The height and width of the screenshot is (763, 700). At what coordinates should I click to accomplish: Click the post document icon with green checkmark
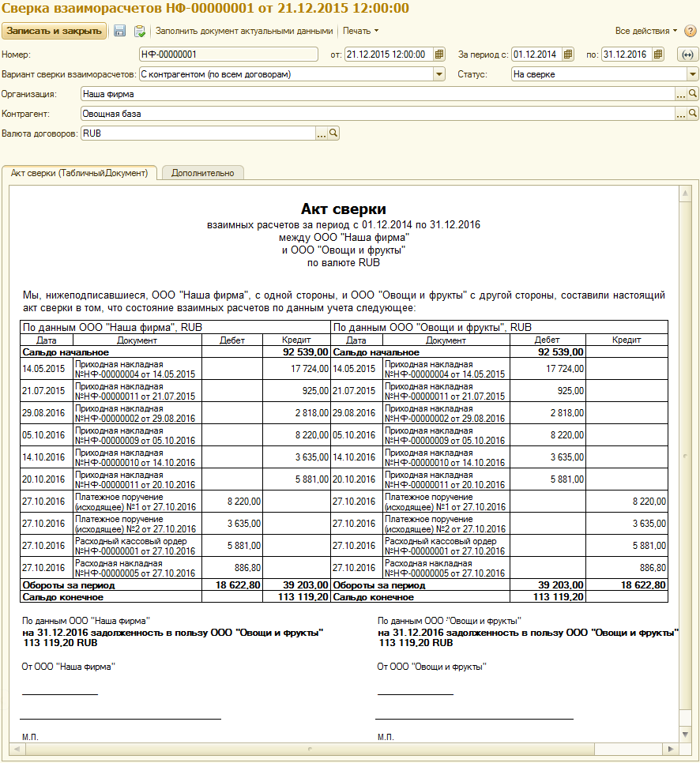pos(140,31)
